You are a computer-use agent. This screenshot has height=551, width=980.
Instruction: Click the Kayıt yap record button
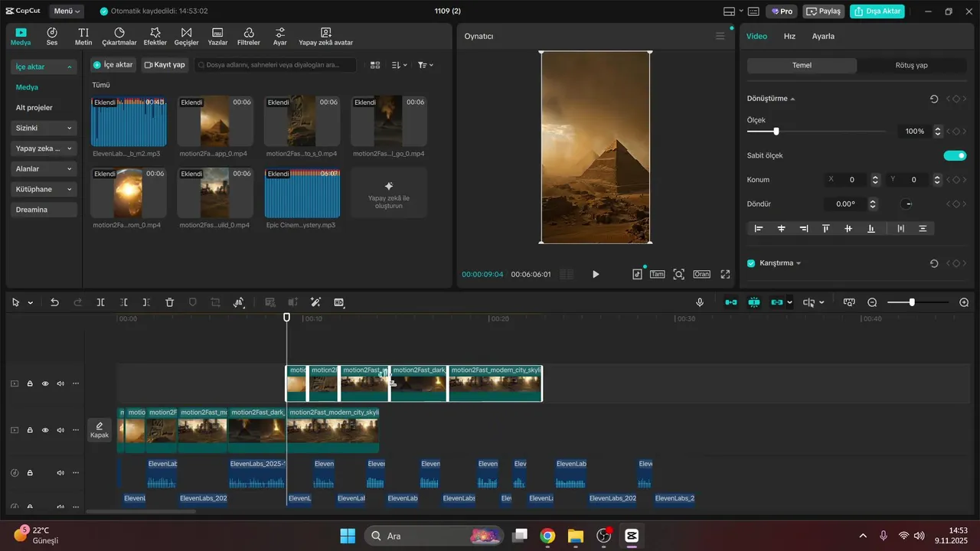pyautogui.click(x=165, y=65)
